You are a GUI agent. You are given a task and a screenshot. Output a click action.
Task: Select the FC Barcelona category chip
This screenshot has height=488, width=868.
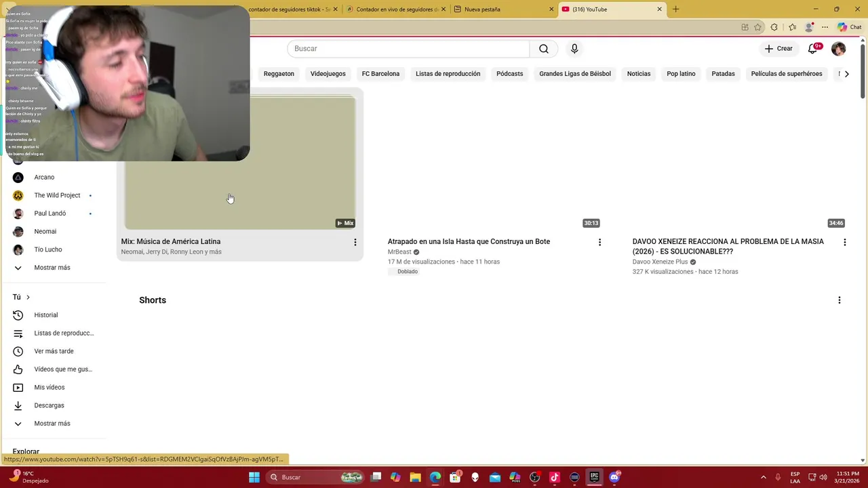tap(380, 74)
